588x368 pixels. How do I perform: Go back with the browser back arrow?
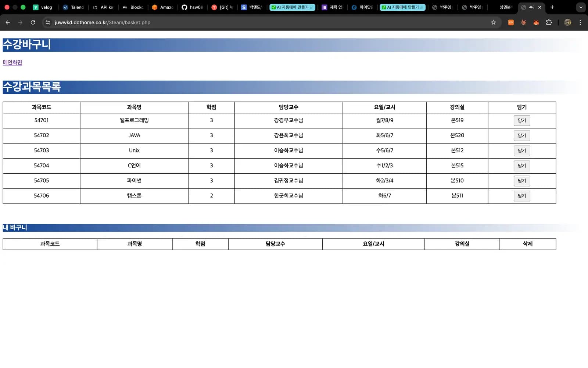[8, 22]
